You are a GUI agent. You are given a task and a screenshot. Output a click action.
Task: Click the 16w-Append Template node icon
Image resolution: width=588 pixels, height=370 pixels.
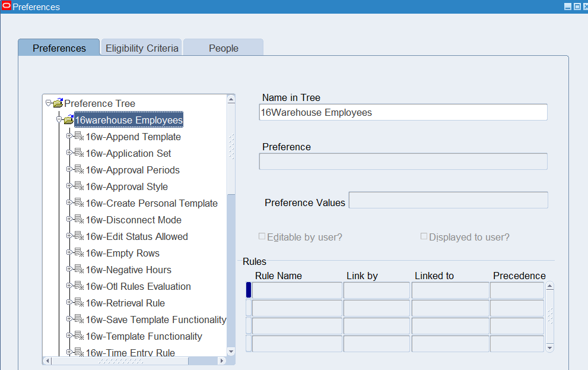pos(79,137)
